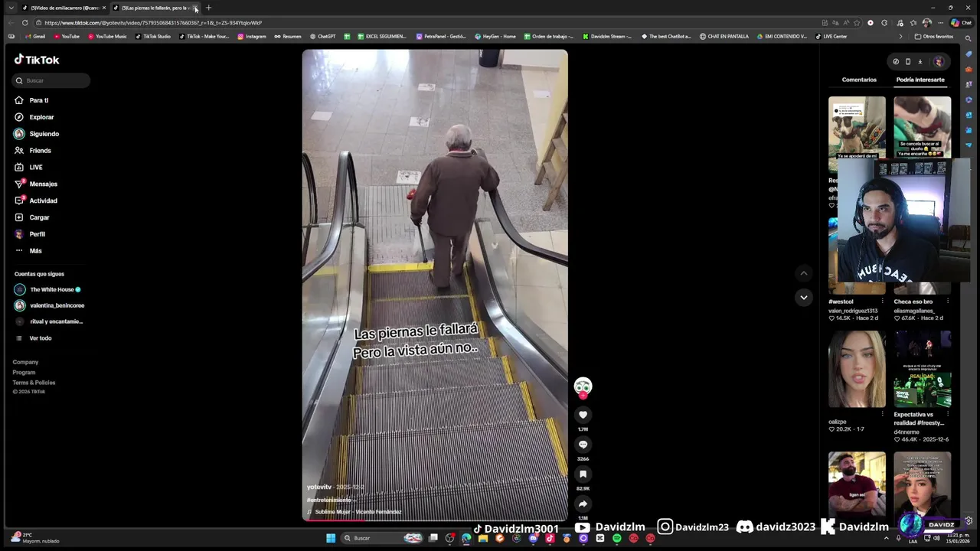The height and width of the screenshot is (551, 980).
Task: Open the Windows Start button
Action: [331, 538]
